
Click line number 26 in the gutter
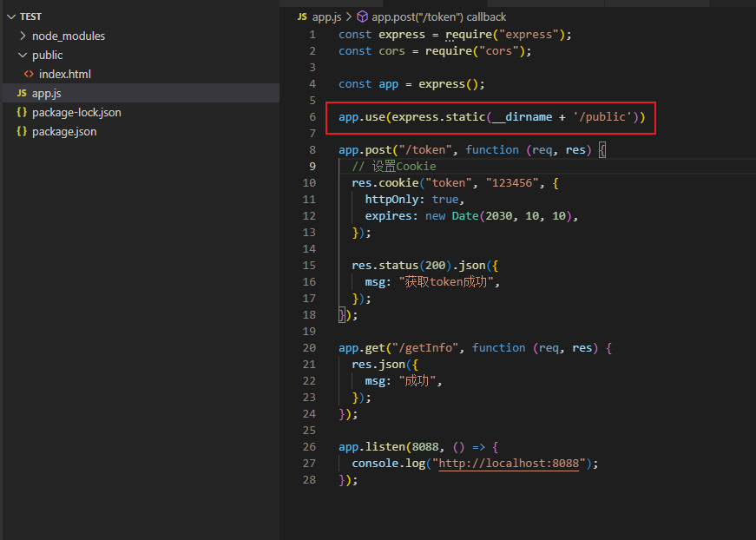point(309,446)
